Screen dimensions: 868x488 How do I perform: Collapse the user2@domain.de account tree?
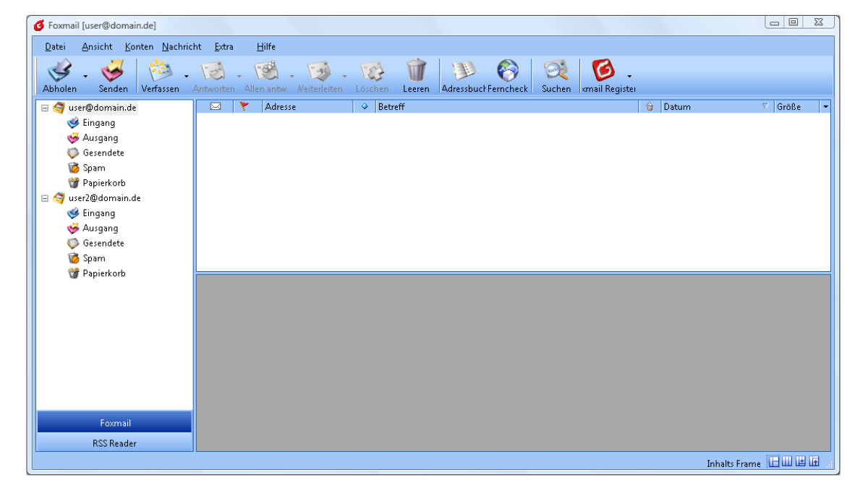45,198
